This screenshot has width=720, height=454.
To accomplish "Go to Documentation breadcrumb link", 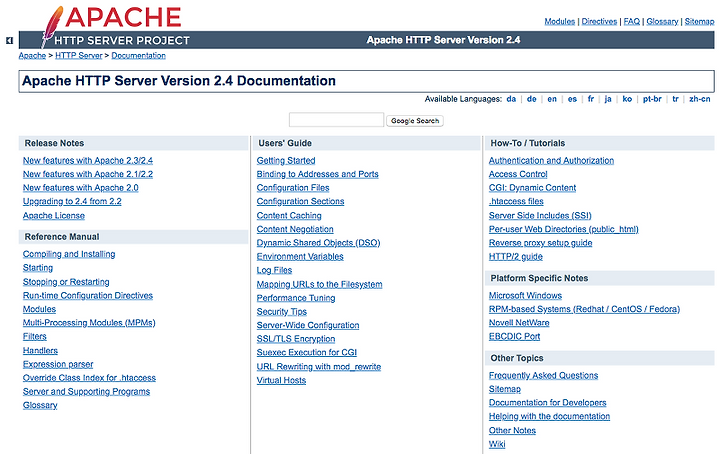I will (138, 56).
